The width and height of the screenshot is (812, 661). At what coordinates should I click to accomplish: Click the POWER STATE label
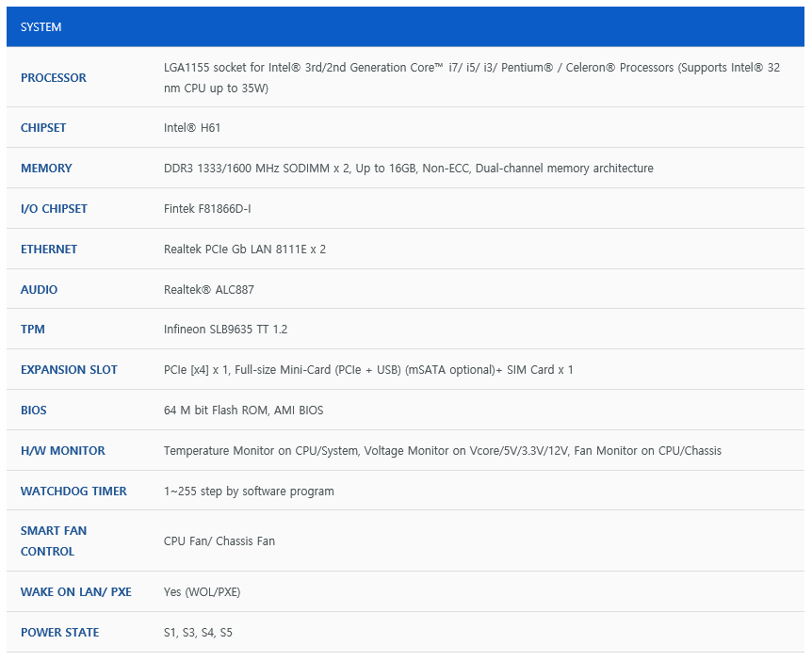[x=59, y=633]
